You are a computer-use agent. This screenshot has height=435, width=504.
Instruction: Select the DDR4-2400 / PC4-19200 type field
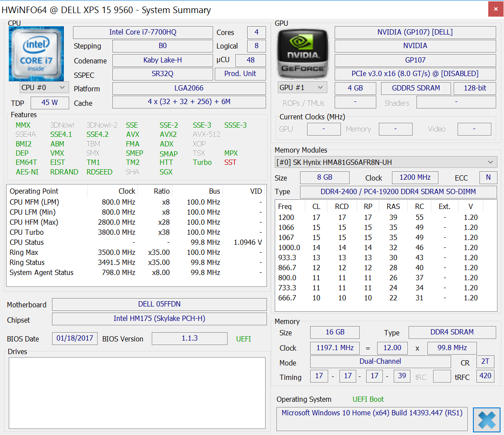click(398, 192)
